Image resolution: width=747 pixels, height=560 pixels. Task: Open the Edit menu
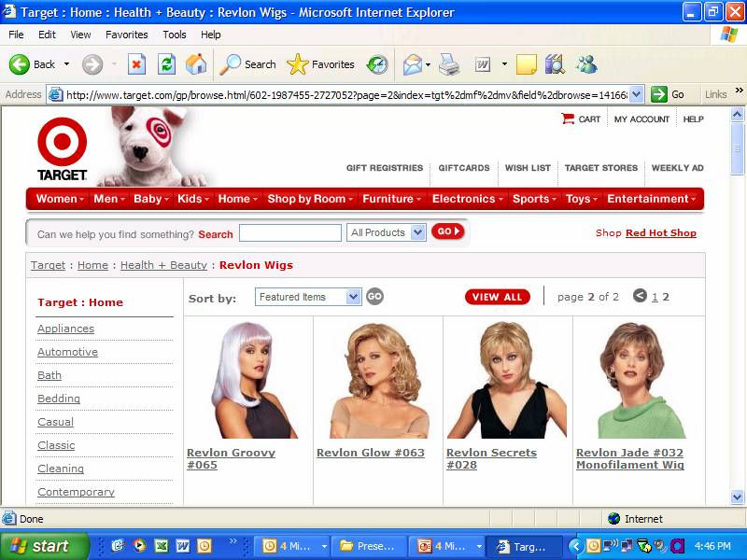(48, 35)
